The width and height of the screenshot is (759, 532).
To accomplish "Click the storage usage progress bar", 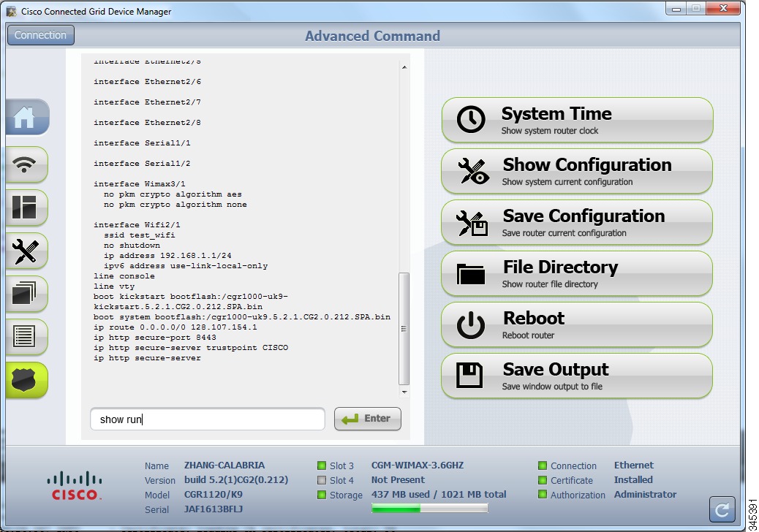I will (x=429, y=509).
